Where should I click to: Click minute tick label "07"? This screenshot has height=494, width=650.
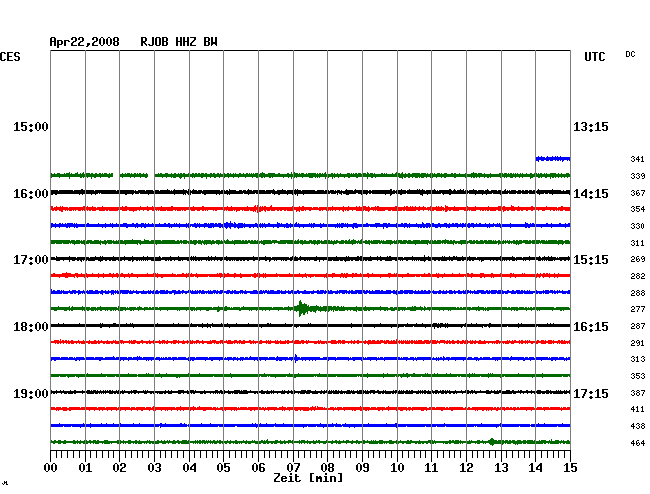point(293,468)
